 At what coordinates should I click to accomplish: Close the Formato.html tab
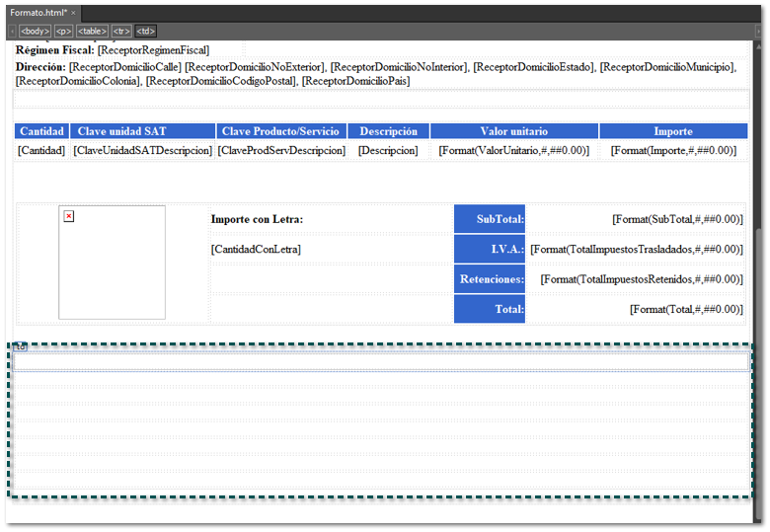73,13
